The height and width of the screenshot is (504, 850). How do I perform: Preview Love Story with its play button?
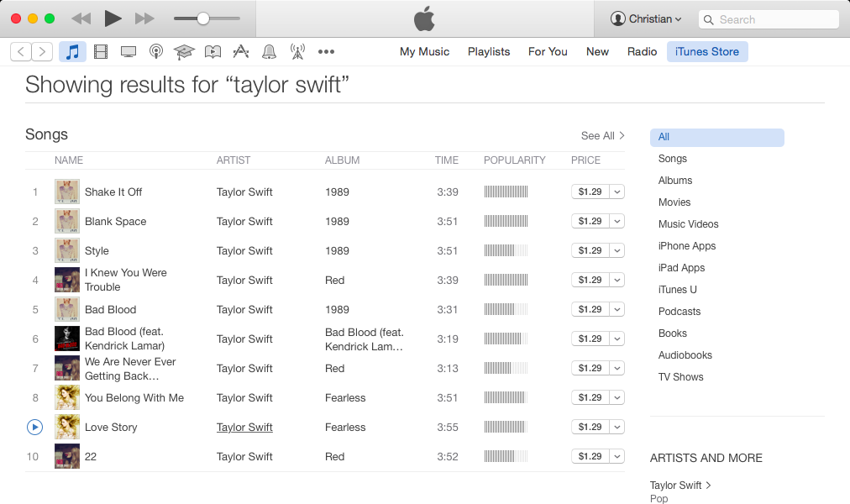click(x=34, y=427)
